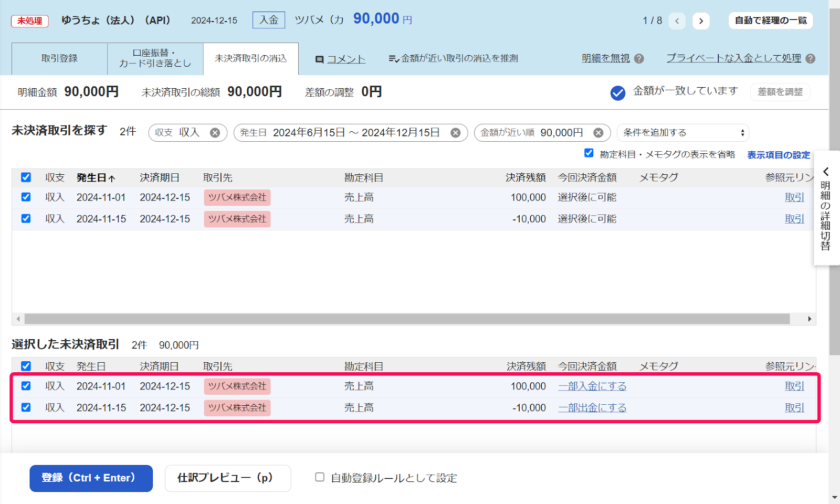
Task: Open help icon next to 明細を無視
Action: click(639, 59)
